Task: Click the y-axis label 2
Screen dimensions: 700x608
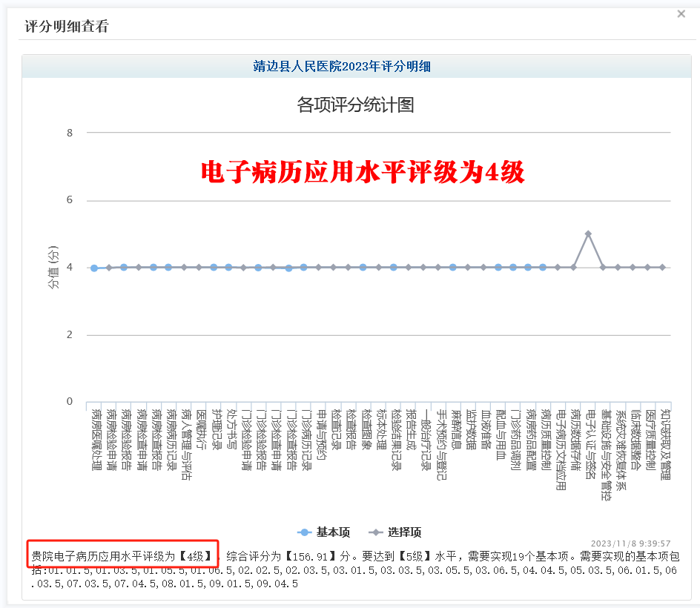Action: pos(70,334)
